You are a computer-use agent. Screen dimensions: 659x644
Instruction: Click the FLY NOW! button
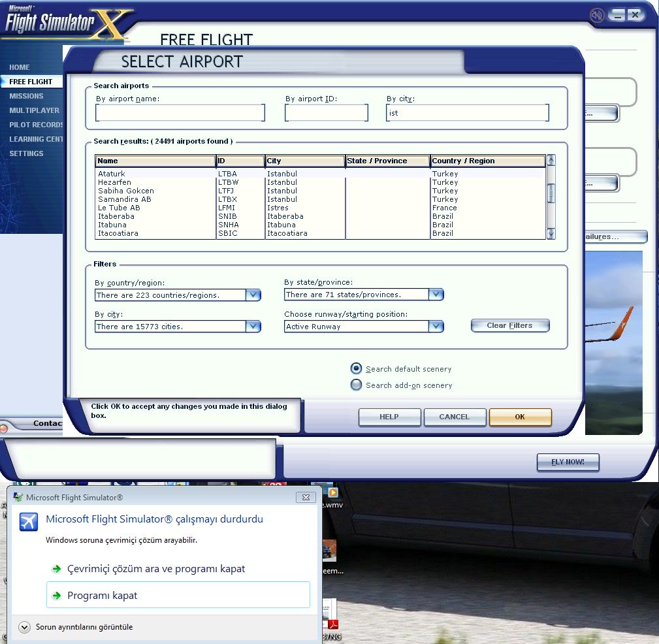coord(568,462)
